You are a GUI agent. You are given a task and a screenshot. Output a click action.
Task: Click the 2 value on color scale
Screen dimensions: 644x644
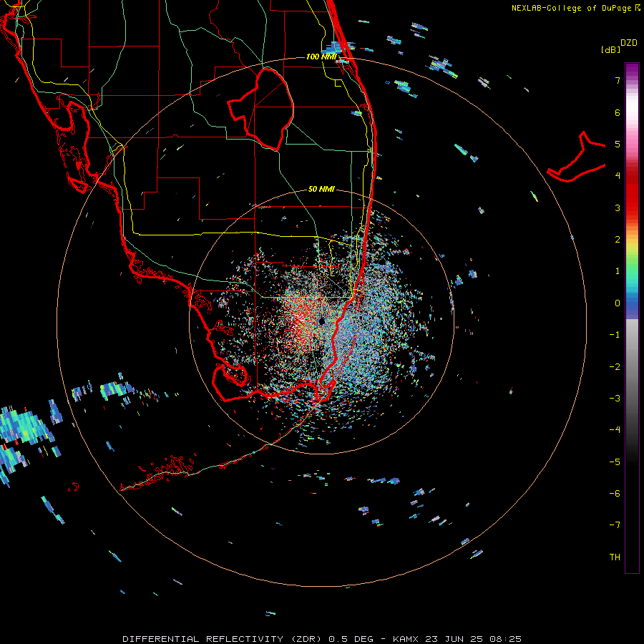[x=618, y=240]
